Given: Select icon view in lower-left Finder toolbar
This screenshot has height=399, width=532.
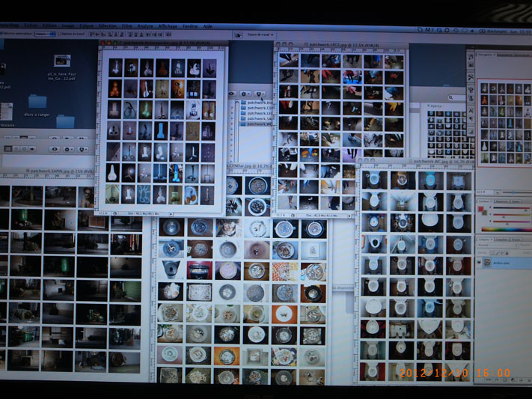Looking at the screenshot, I should click(8, 149).
